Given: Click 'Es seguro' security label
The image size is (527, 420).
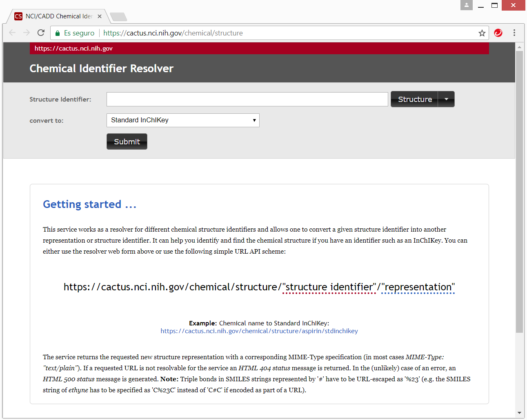Looking at the screenshot, I should pyautogui.click(x=79, y=33).
